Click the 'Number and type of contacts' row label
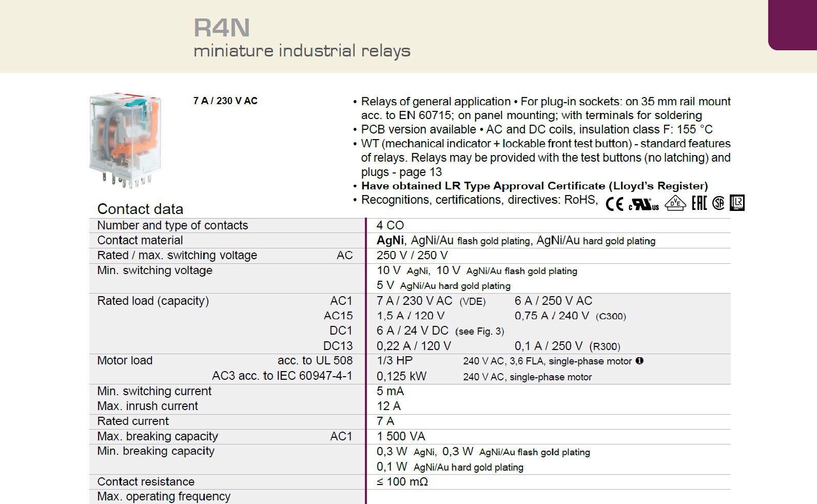 [172, 225]
